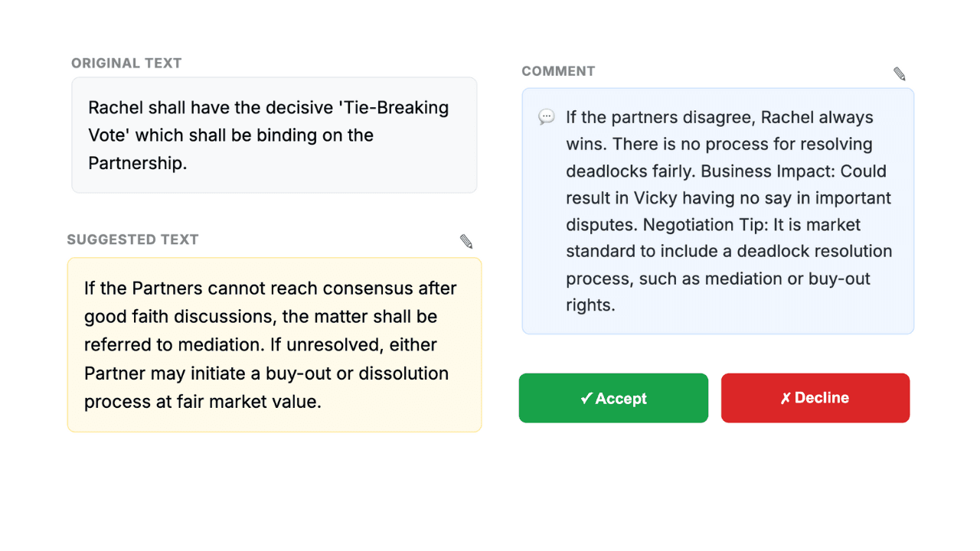
Task: Click inside the yellow suggested text box
Action: (x=274, y=344)
